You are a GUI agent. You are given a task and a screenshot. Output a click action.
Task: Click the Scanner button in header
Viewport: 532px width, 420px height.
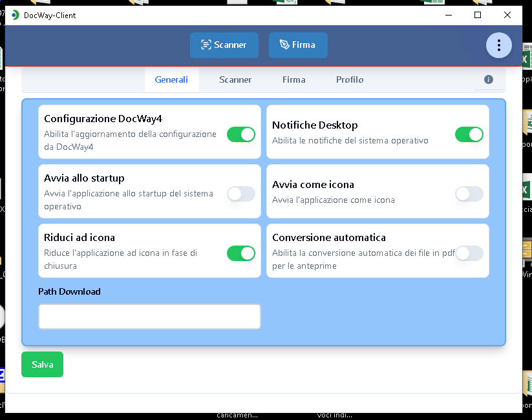coord(224,45)
